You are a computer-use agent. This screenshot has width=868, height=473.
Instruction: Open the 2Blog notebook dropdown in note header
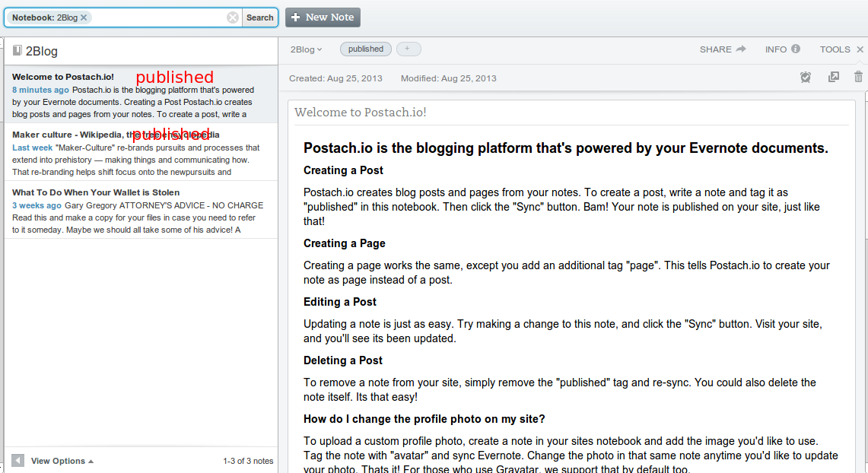[306, 49]
